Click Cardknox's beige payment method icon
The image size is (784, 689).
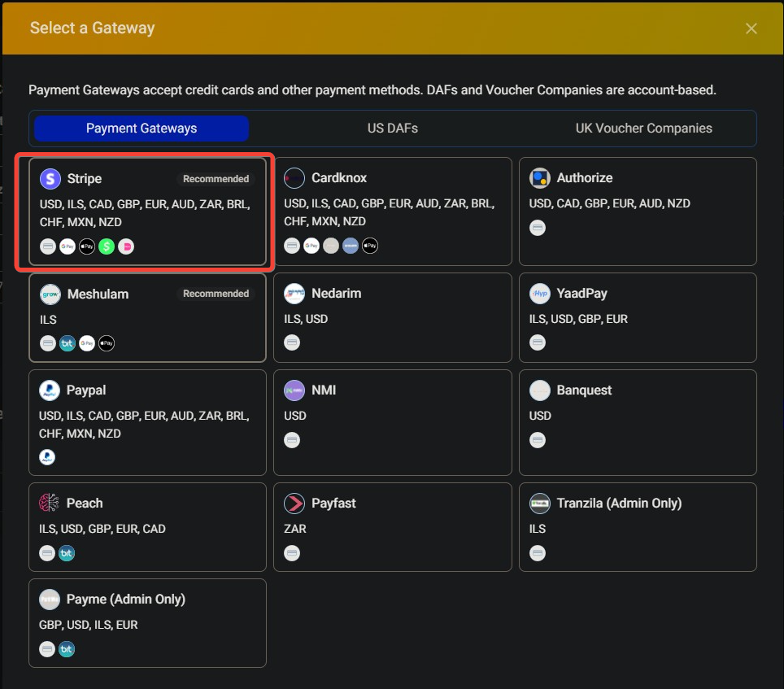[331, 246]
